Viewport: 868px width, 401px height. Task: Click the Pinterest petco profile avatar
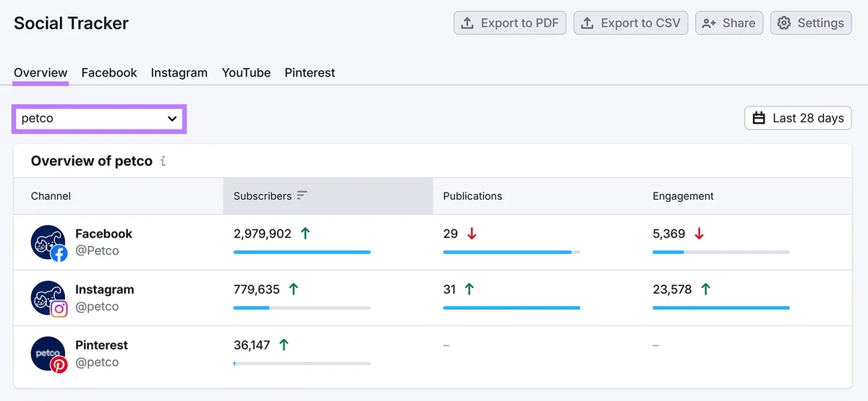[x=48, y=354]
